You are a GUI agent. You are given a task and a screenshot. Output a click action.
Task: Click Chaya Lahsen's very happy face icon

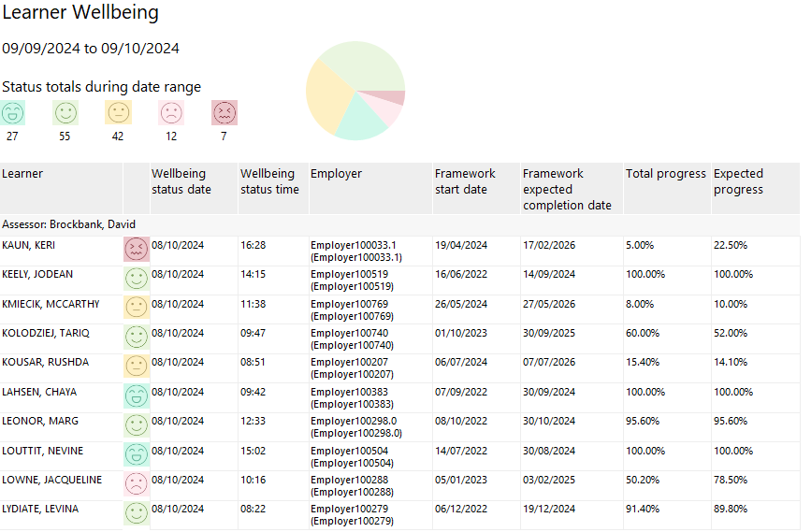[137, 396]
